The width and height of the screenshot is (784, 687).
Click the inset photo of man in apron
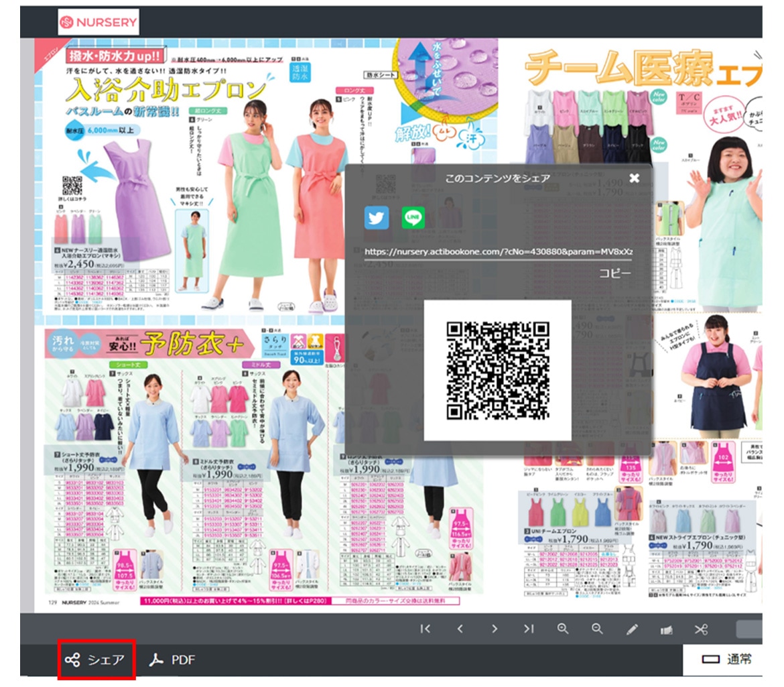tap(192, 251)
